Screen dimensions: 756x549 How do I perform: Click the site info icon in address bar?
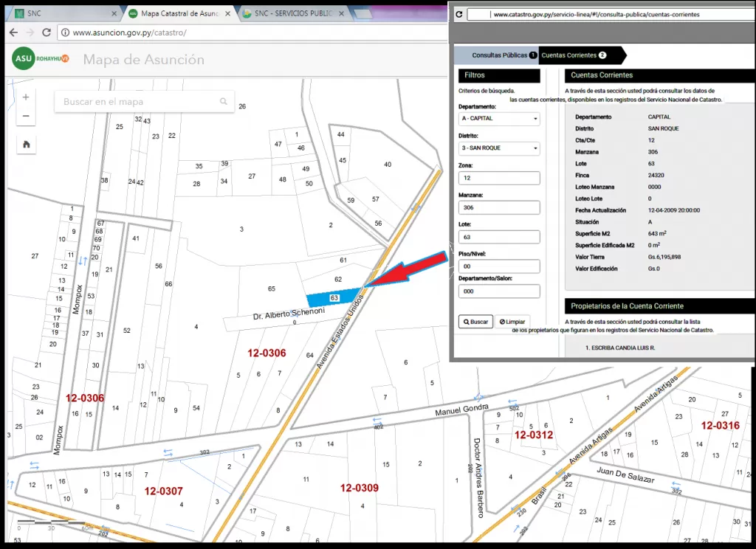click(x=65, y=32)
